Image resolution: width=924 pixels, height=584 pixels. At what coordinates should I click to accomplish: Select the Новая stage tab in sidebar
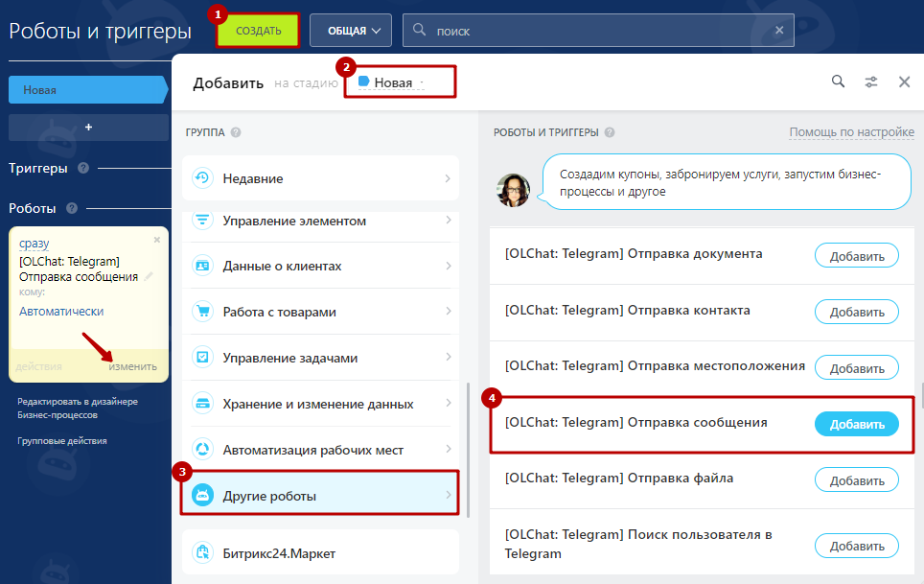click(88, 89)
